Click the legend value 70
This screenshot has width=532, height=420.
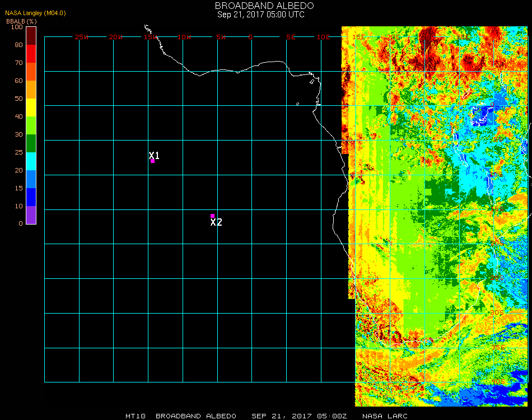18,63
